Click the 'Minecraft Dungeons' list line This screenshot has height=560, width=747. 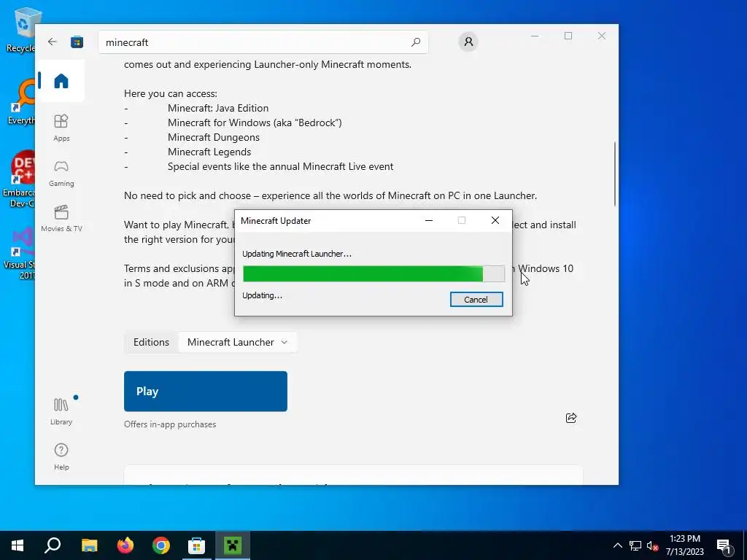(214, 137)
